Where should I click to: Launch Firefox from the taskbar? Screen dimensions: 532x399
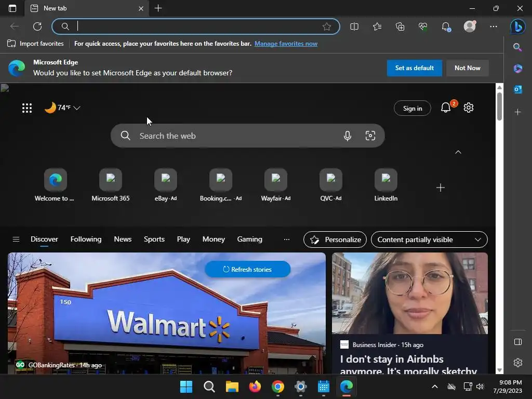255,387
